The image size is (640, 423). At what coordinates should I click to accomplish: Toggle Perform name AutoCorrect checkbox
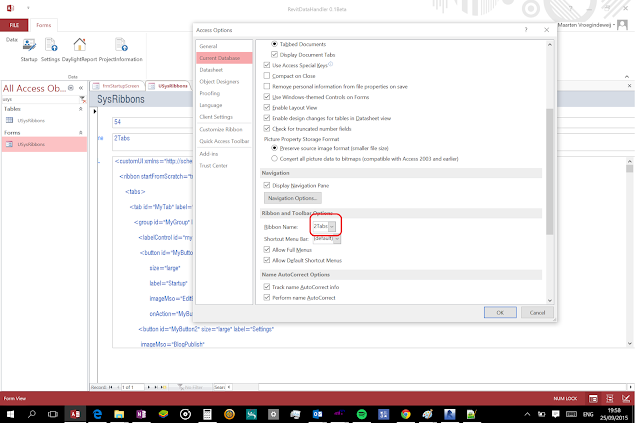(x=267, y=298)
